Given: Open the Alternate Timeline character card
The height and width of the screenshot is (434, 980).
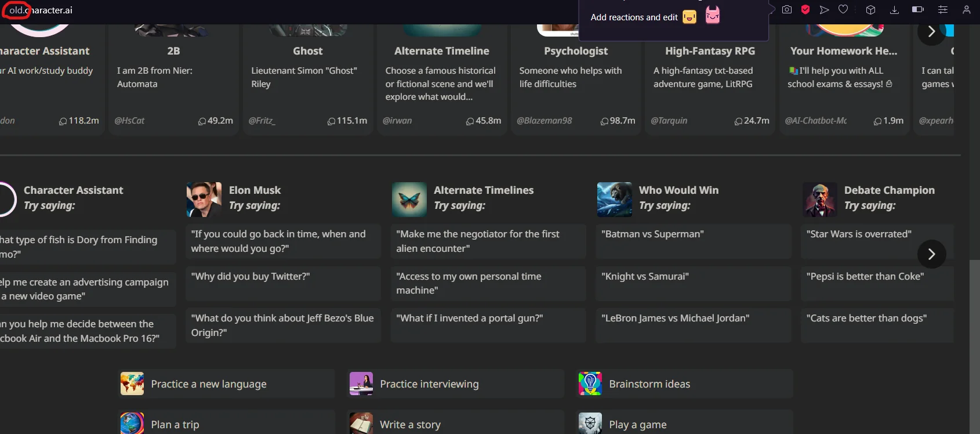Looking at the screenshot, I should [442, 79].
